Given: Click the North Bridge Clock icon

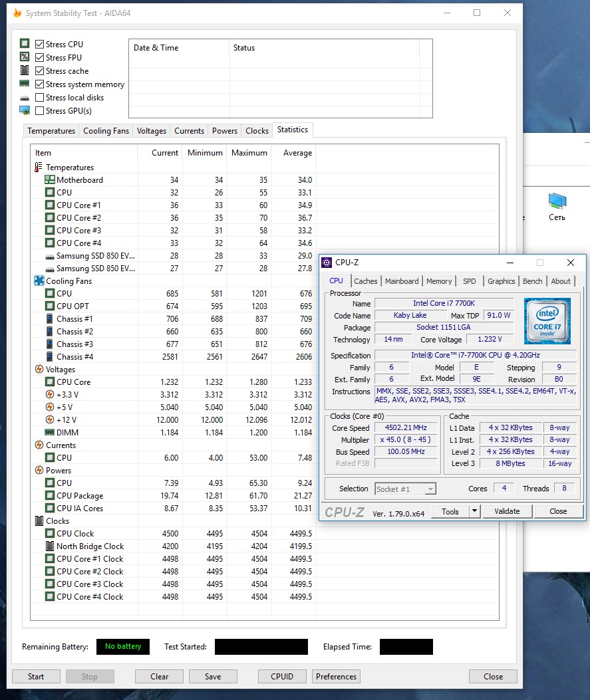Looking at the screenshot, I should [50, 546].
